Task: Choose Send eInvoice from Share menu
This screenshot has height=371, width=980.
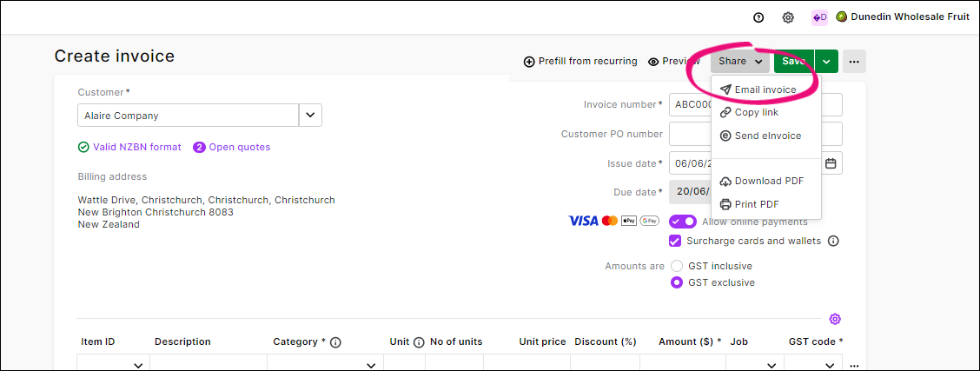Action: 765,136
